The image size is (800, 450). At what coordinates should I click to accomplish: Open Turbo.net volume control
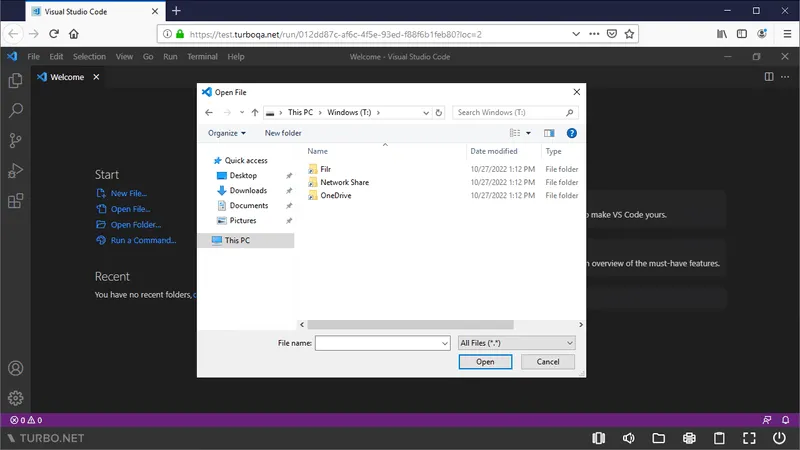[x=629, y=438]
